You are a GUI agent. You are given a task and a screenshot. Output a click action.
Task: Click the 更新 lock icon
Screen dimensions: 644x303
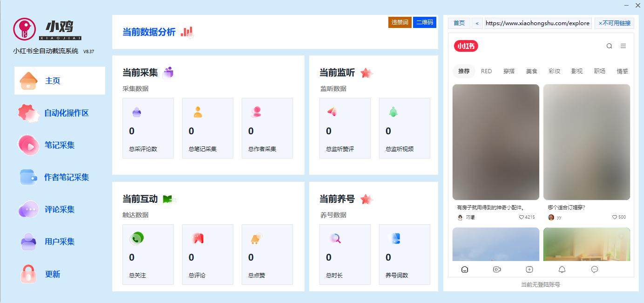coord(28,274)
